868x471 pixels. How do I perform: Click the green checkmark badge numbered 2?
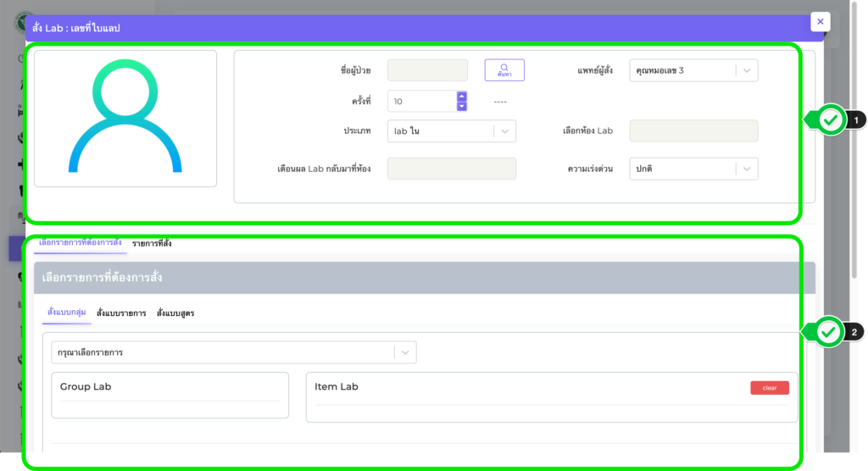tap(832, 332)
